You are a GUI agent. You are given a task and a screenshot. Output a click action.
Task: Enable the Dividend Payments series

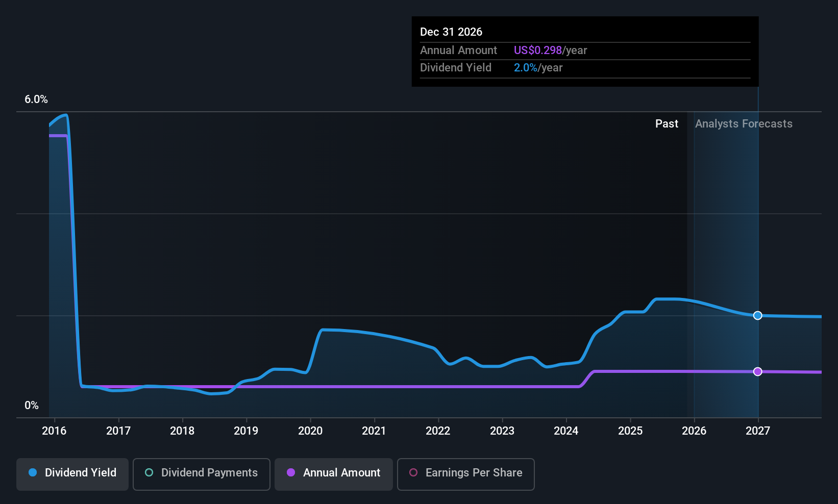click(x=202, y=474)
